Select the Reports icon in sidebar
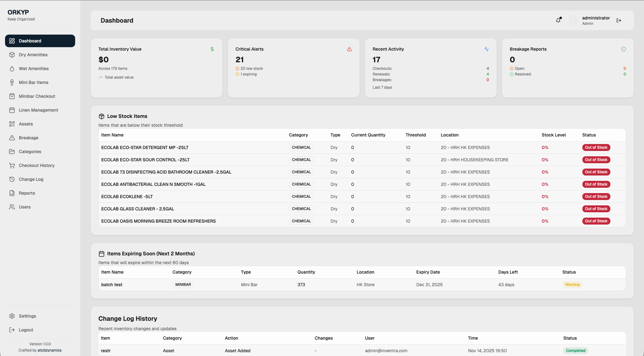 [x=12, y=193]
